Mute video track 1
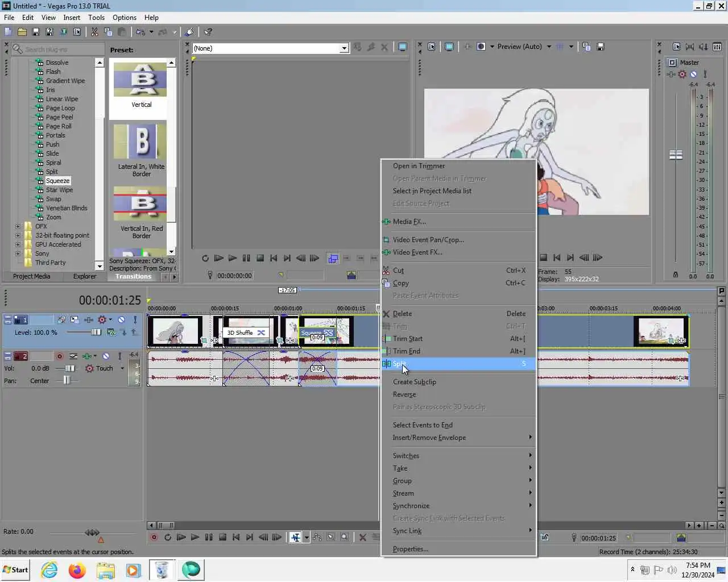The image size is (728, 582). [121, 320]
